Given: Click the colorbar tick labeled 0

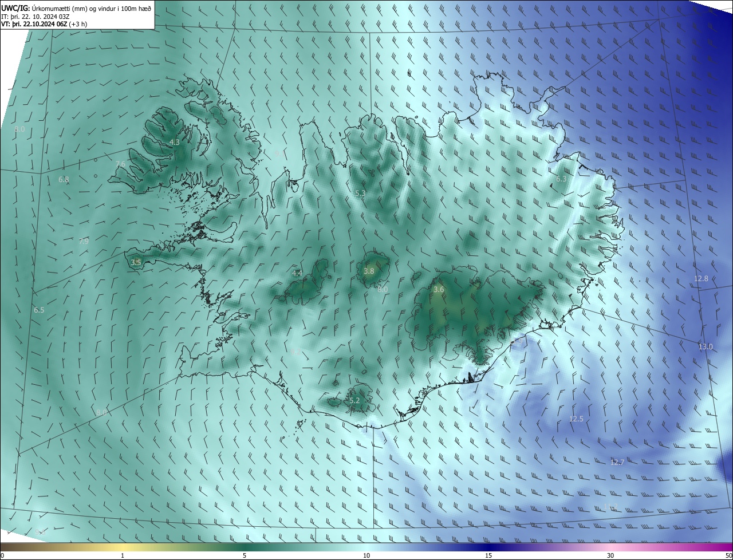Looking at the screenshot, I should [x=2, y=555].
